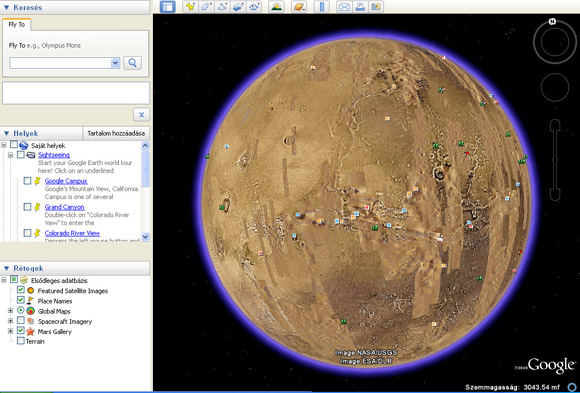The height and width of the screenshot is (393, 580).
Task: Click the Colorado River View pushpin icon
Action: coord(37,233)
